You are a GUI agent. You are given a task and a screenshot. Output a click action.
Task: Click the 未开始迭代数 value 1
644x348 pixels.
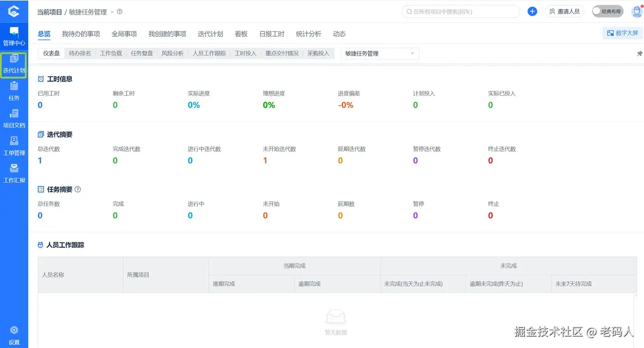tap(265, 160)
